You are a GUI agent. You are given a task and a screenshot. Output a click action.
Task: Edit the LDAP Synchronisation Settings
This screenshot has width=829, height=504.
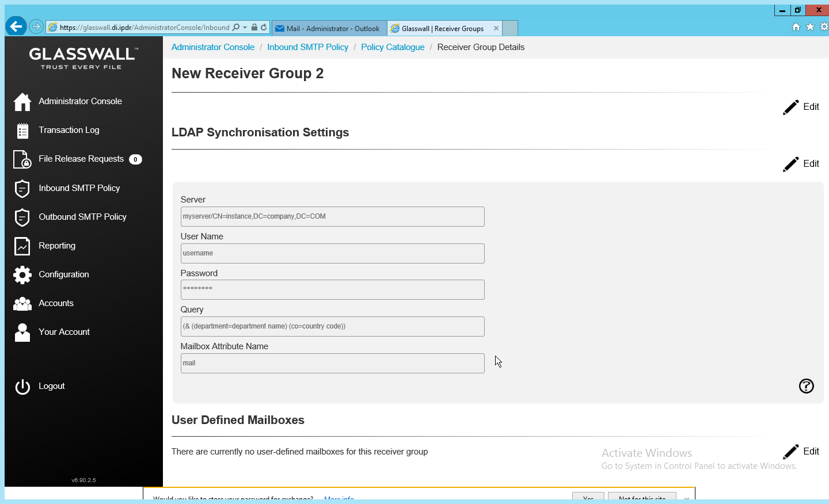pyautogui.click(x=801, y=164)
